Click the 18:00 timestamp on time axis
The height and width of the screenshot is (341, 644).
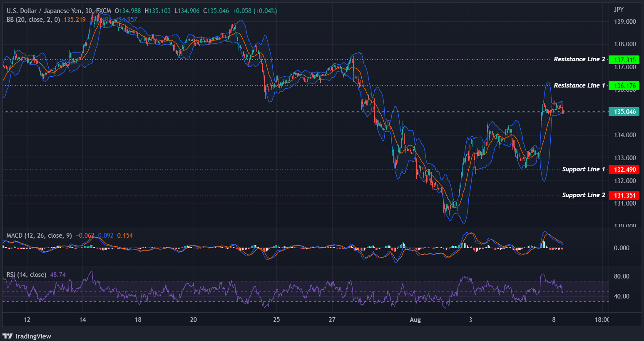pyautogui.click(x=601, y=319)
